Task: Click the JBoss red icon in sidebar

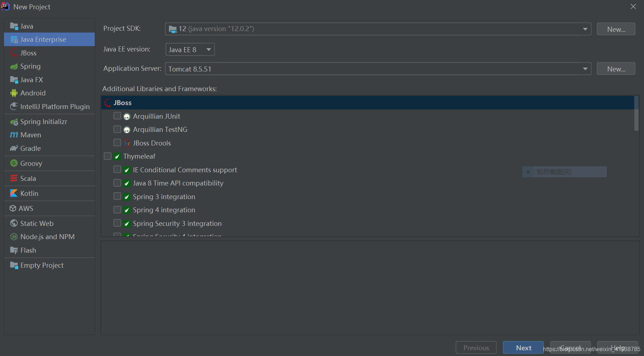Action: tap(14, 53)
